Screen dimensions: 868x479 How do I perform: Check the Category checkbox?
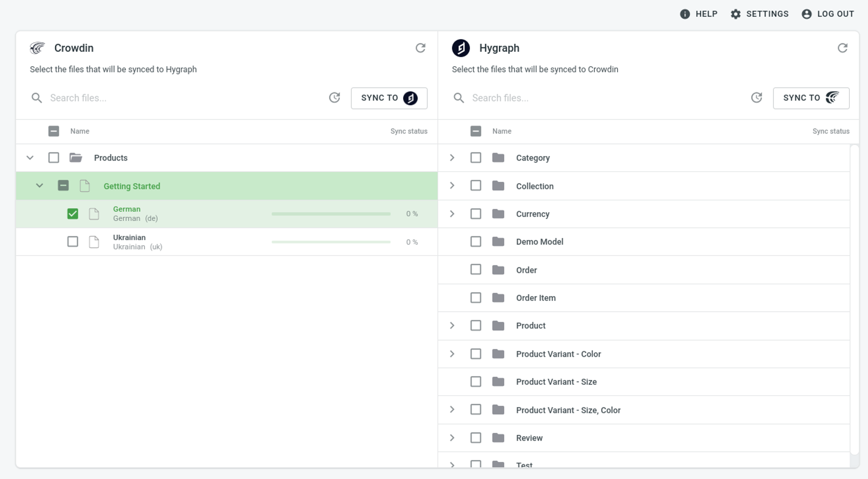(x=476, y=158)
